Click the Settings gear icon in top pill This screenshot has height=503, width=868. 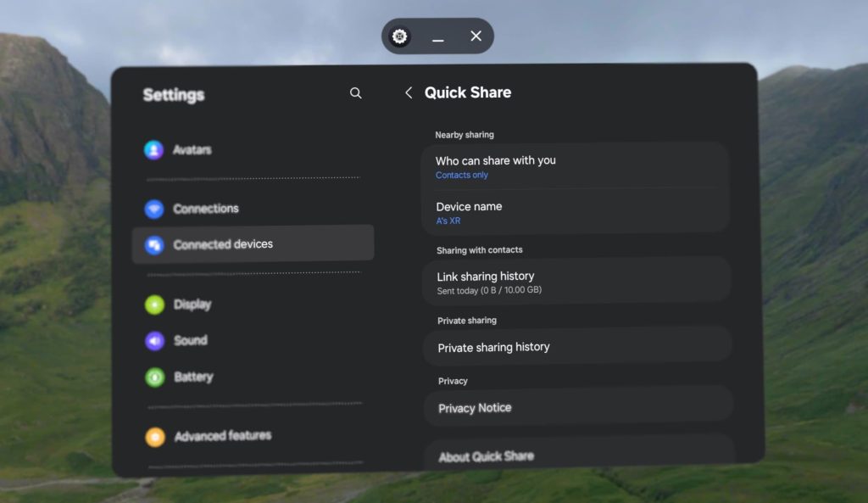point(400,36)
